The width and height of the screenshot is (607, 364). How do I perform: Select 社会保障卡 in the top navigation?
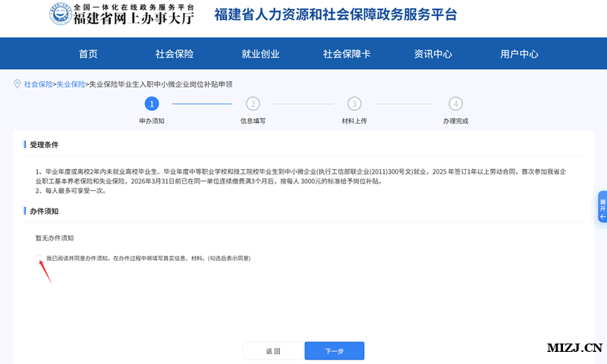click(347, 55)
